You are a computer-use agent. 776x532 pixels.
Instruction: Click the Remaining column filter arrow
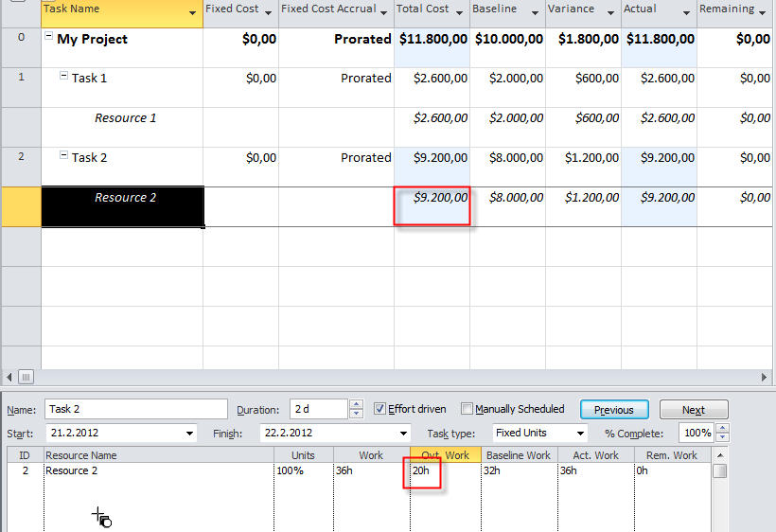point(764,12)
